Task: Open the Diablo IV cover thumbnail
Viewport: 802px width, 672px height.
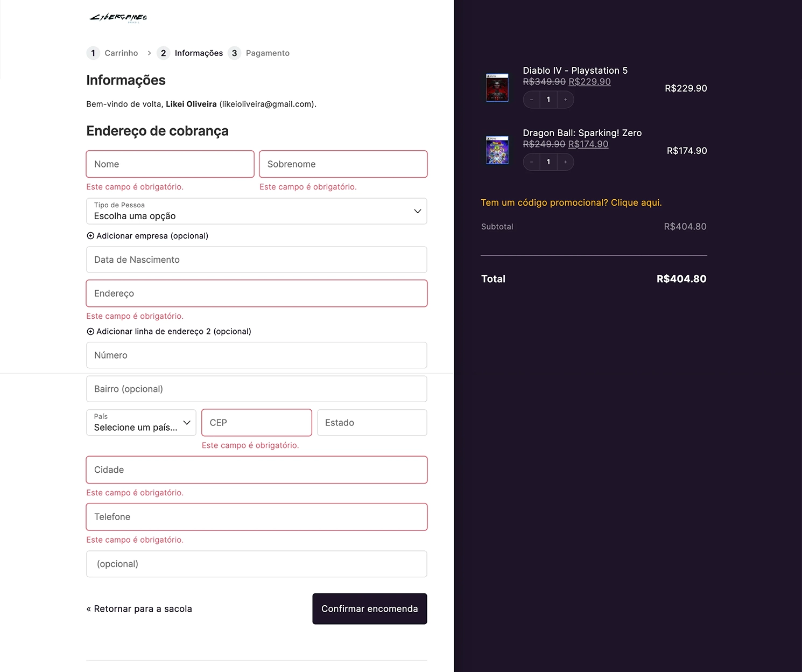Action: 497,88
